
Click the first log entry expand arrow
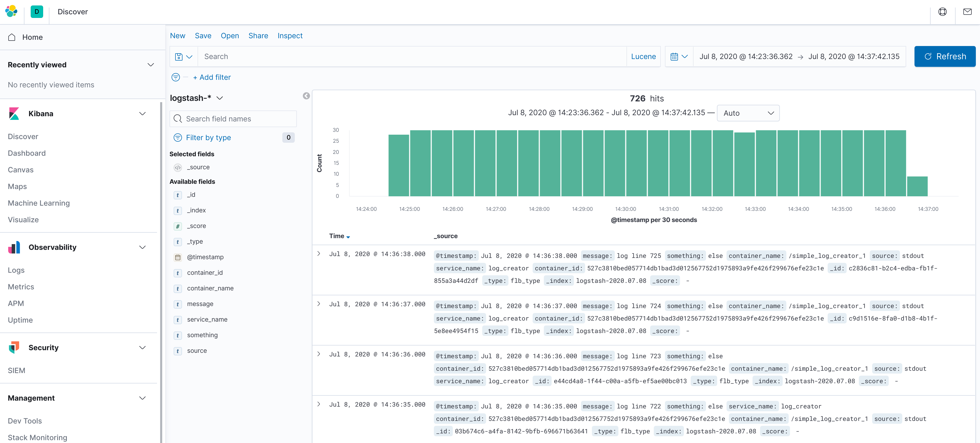point(319,254)
